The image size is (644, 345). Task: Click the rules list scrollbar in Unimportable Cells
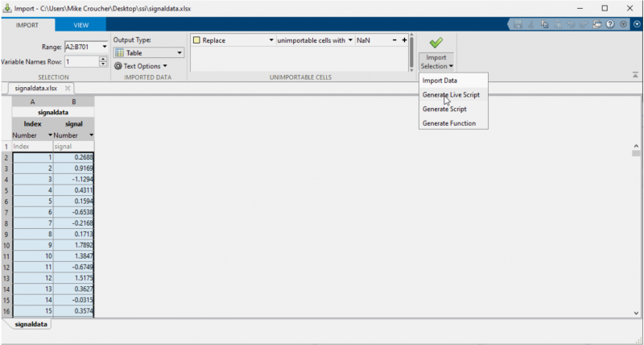tap(411, 53)
